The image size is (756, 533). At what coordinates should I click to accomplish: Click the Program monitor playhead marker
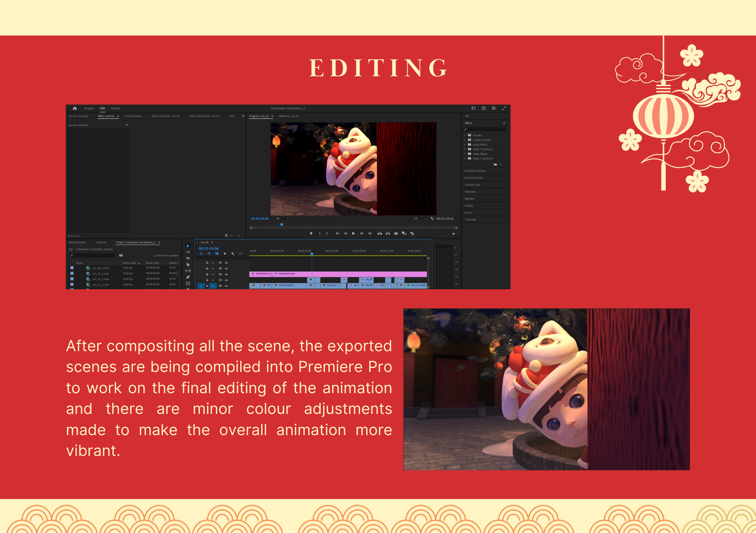click(x=282, y=225)
